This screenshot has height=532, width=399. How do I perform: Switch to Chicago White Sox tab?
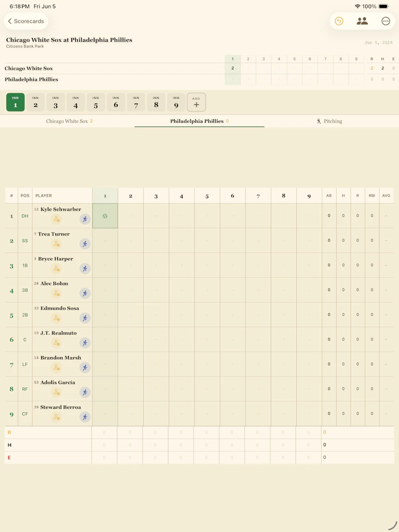click(69, 121)
